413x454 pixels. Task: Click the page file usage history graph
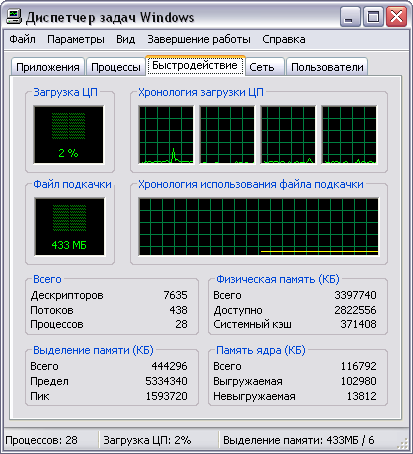click(x=259, y=227)
